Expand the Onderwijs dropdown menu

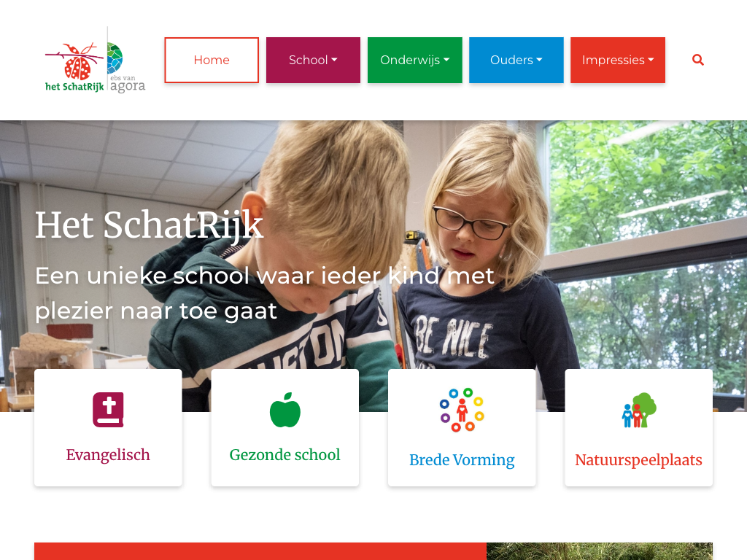click(x=414, y=60)
